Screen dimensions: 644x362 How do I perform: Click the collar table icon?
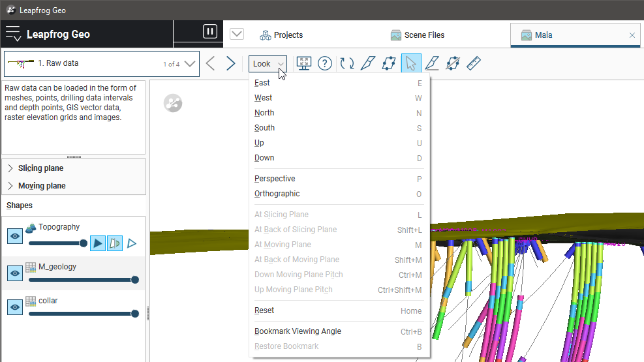coord(31,301)
